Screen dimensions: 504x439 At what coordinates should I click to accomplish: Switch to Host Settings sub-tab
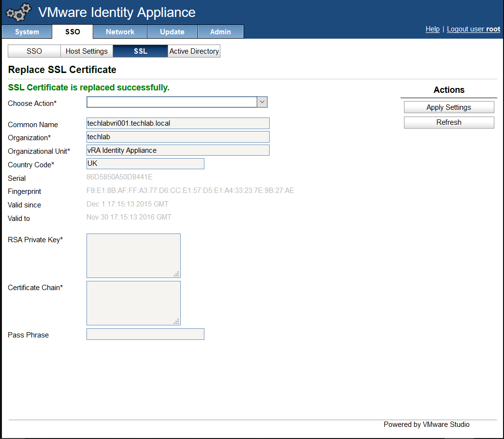pyautogui.click(x=86, y=51)
